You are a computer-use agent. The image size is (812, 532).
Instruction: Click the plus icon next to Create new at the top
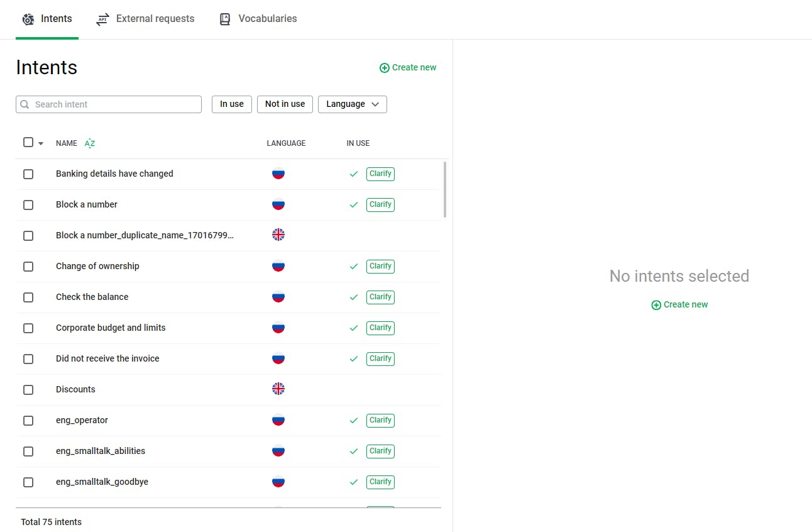[x=385, y=68]
